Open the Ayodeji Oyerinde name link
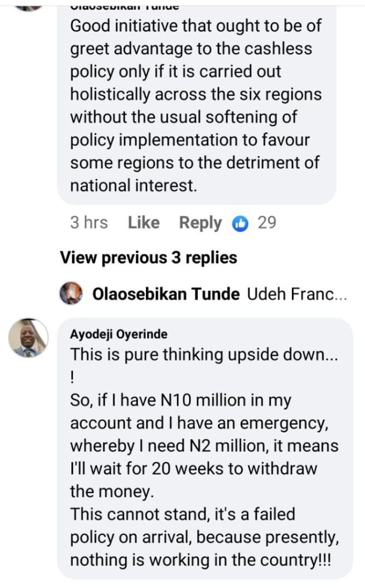The height and width of the screenshot is (588, 365). (119, 335)
